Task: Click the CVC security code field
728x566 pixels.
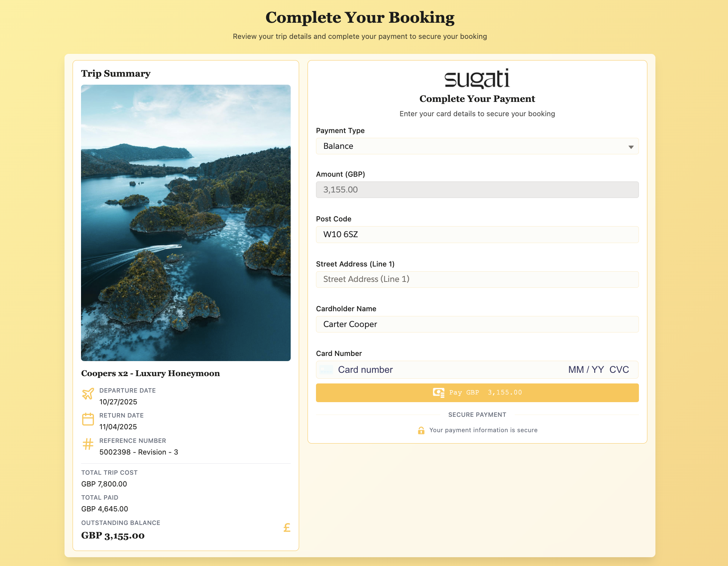Action: [x=619, y=370]
